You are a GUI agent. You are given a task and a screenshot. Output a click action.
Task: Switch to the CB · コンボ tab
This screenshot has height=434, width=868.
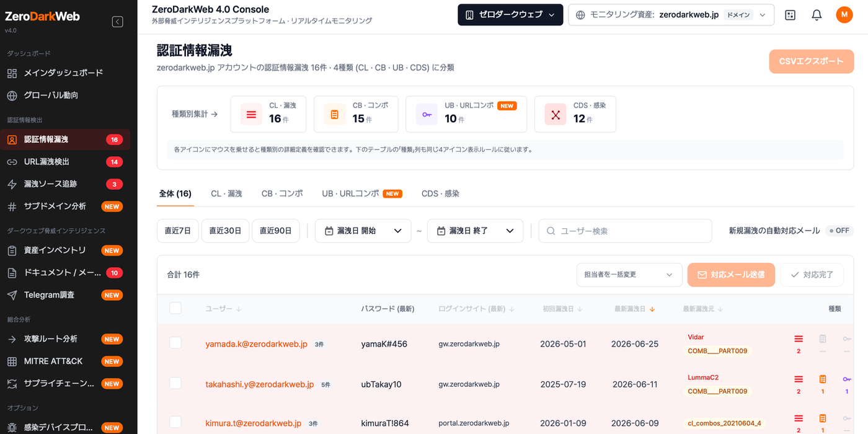click(282, 193)
